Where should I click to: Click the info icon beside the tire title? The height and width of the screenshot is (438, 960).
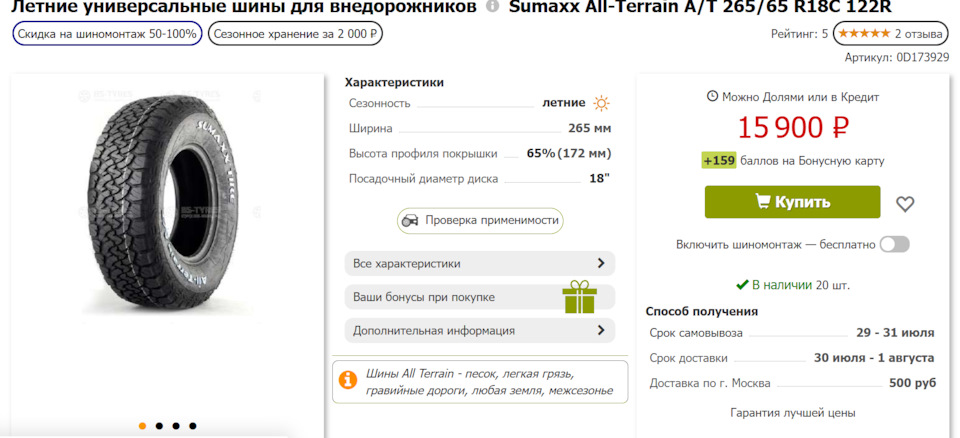tap(492, 7)
